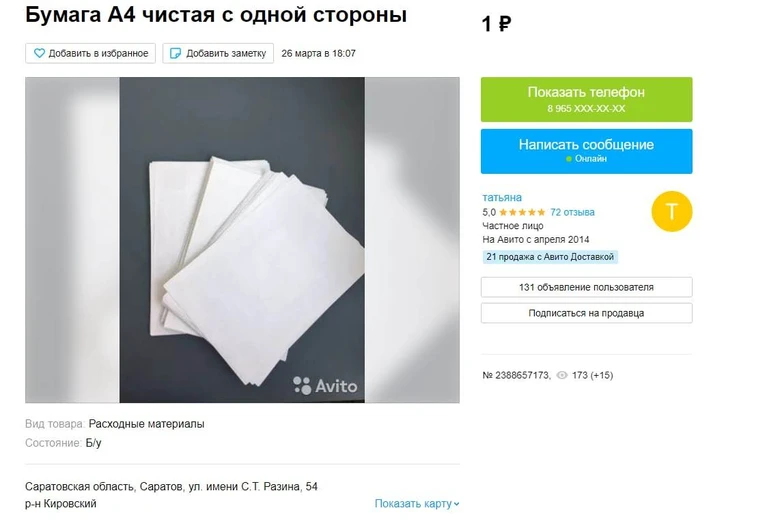Viewport: 767px width, 521px height.
Task: Click the Avito watermark logo on photo
Action: tap(325, 385)
